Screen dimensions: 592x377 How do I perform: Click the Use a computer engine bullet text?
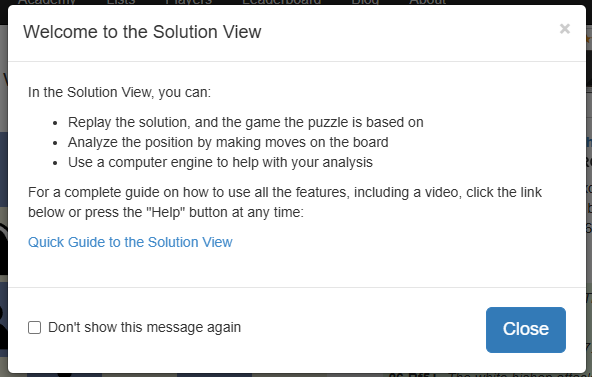[220, 162]
